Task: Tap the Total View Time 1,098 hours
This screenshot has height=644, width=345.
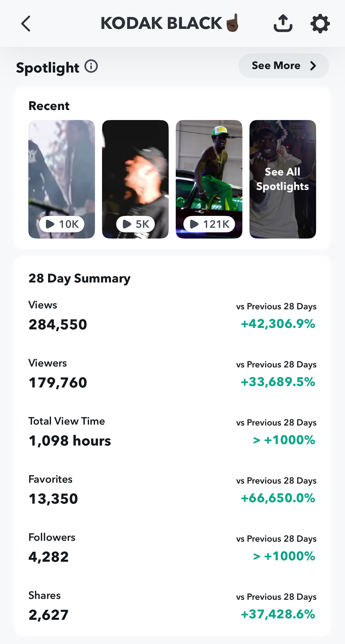Action: pyautogui.click(x=70, y=441)
